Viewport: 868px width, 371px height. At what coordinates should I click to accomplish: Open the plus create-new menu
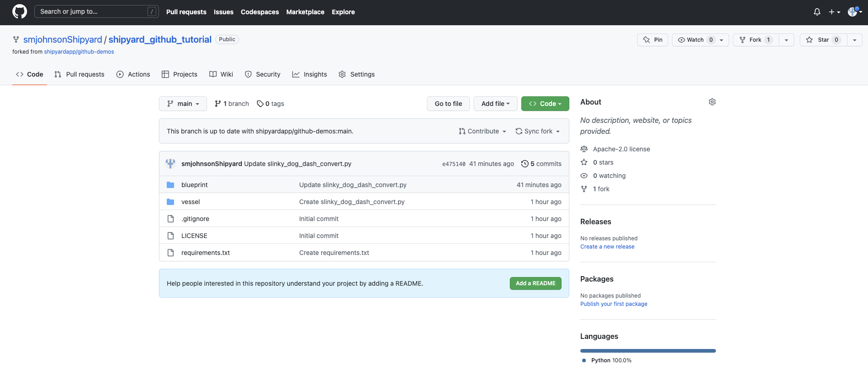(x=834, y=12)
